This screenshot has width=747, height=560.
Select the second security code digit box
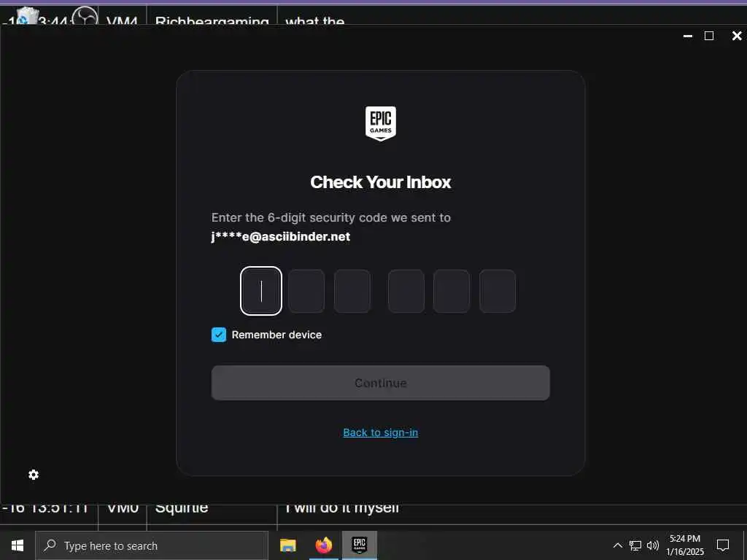point(306,291)
